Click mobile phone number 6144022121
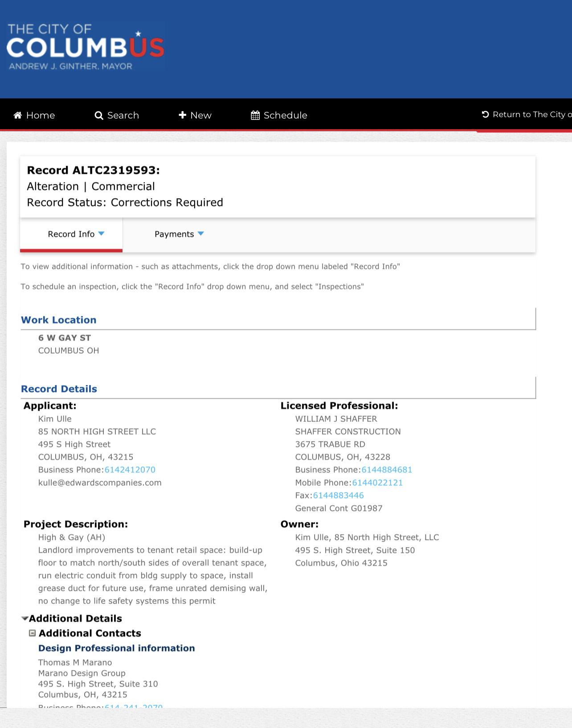 point(378,483)
